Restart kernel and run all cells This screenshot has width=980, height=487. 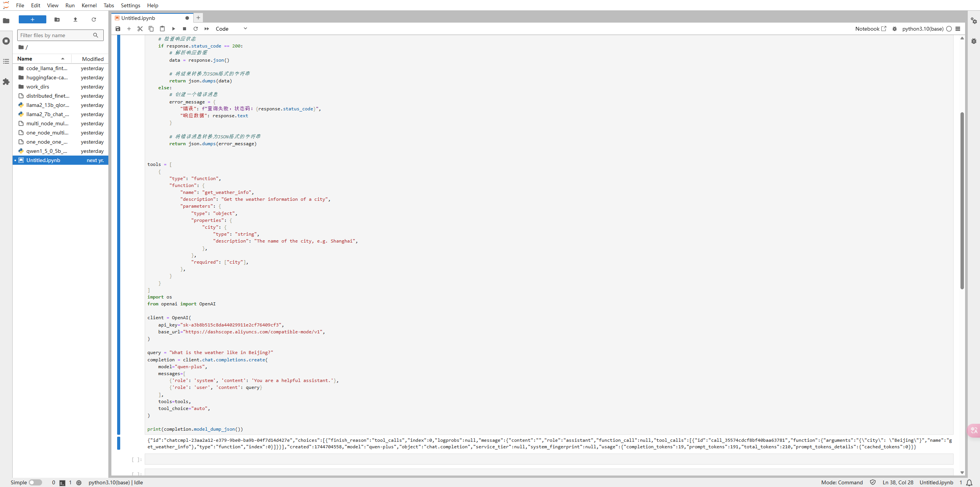tap(207, 29)
